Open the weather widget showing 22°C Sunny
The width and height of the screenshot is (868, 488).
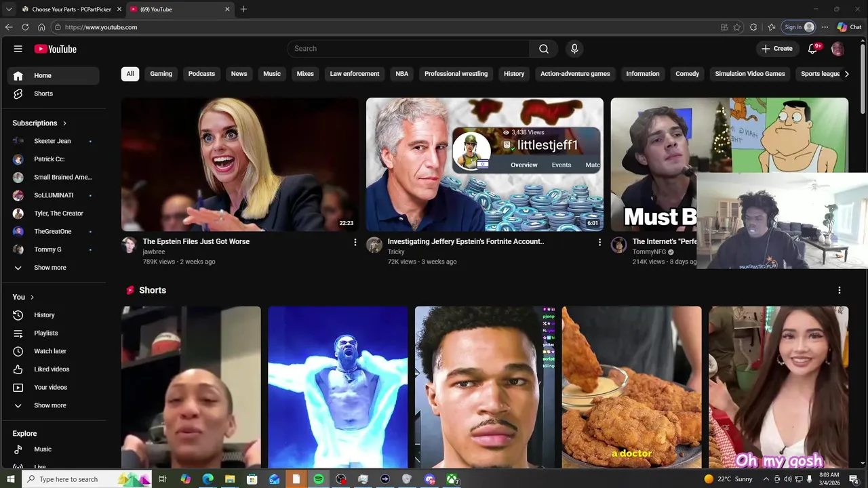pyautogui.click(x=728, y=479)
